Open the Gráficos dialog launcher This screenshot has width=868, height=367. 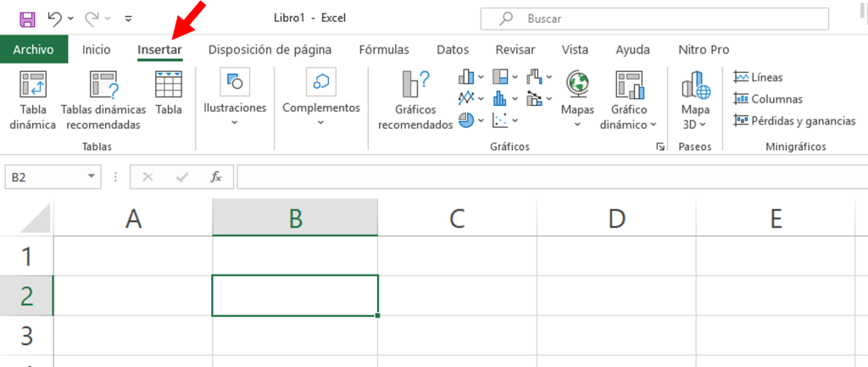point(659,147)
